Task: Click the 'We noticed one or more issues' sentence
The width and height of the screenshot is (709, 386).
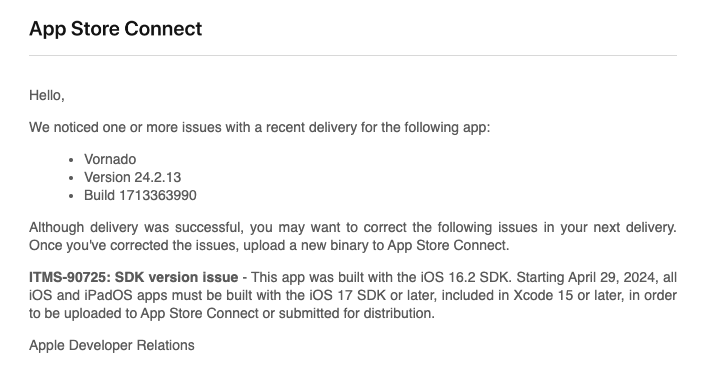Action: (260, 127)
